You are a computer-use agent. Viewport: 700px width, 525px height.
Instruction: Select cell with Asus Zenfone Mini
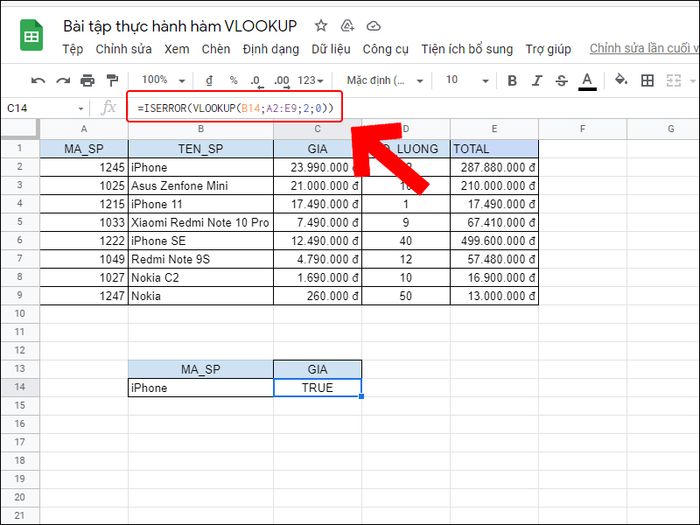201,186
